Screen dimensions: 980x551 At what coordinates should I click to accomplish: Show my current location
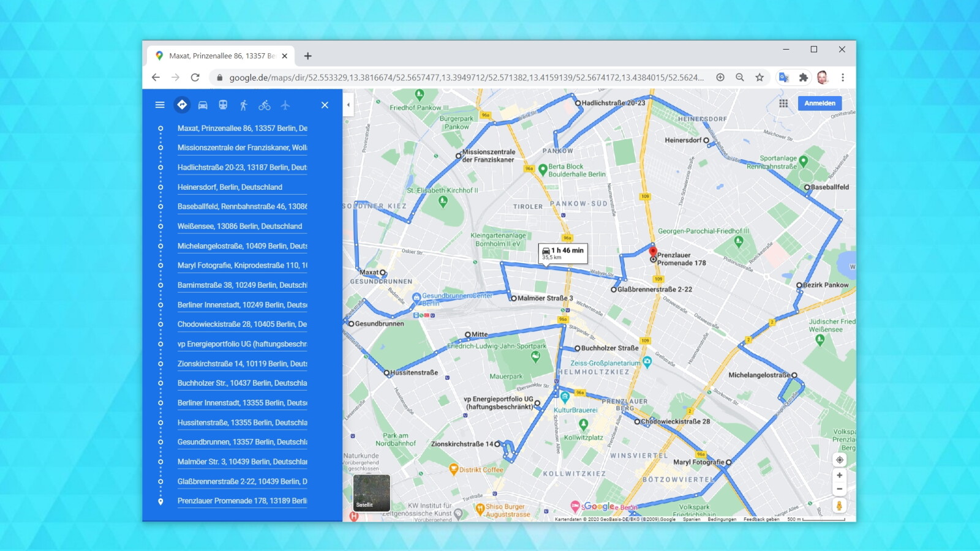click(x=839, y=460)
